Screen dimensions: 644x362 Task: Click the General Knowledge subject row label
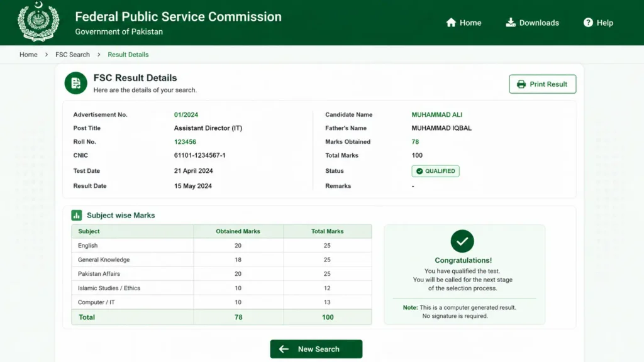[104, 260]
